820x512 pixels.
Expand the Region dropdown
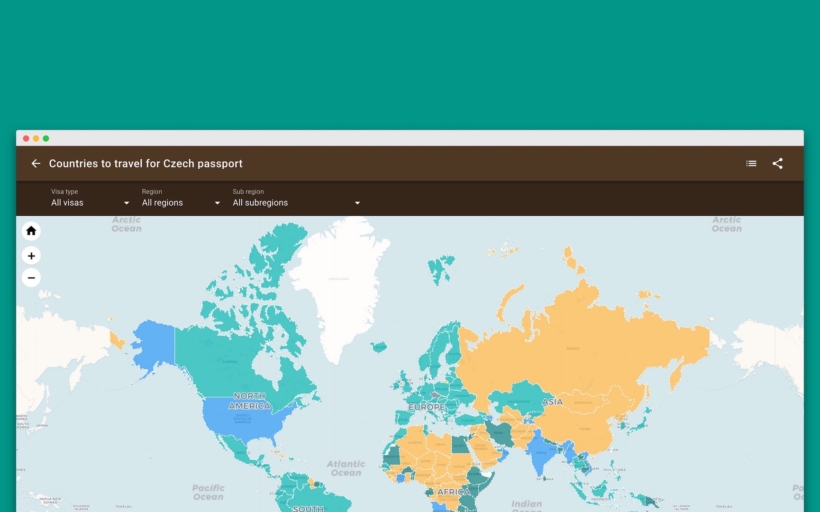[x=180, y=203]
